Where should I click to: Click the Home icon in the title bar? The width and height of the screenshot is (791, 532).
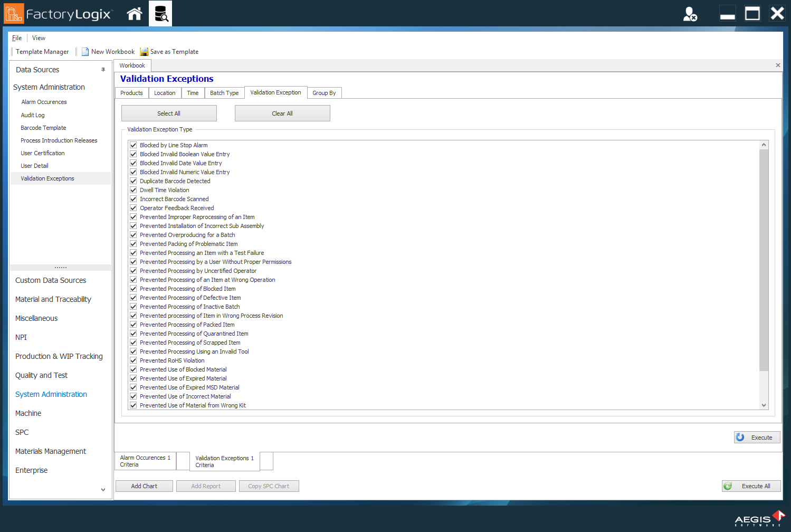coord(134,13)
